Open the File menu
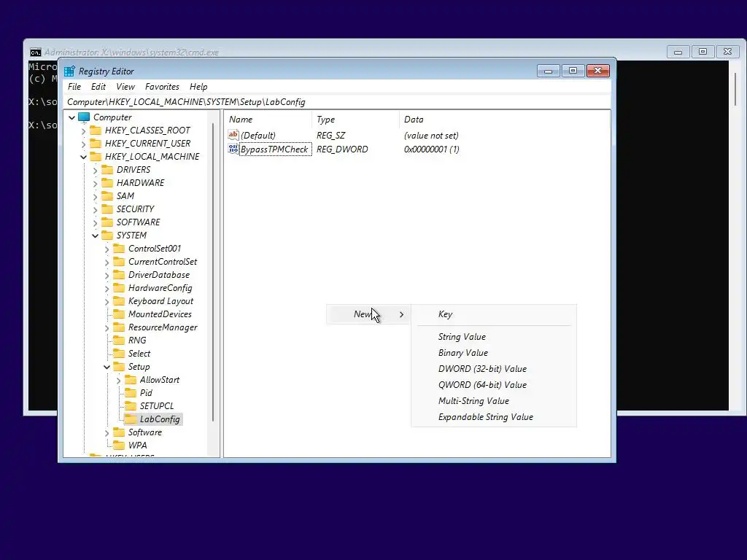 tap(74, 87)
